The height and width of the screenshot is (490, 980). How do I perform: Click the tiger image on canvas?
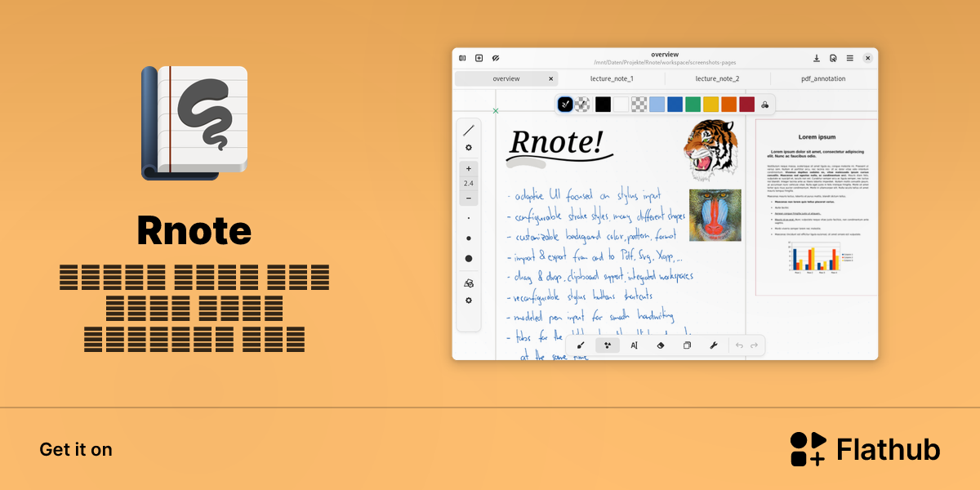coord(712,149)
